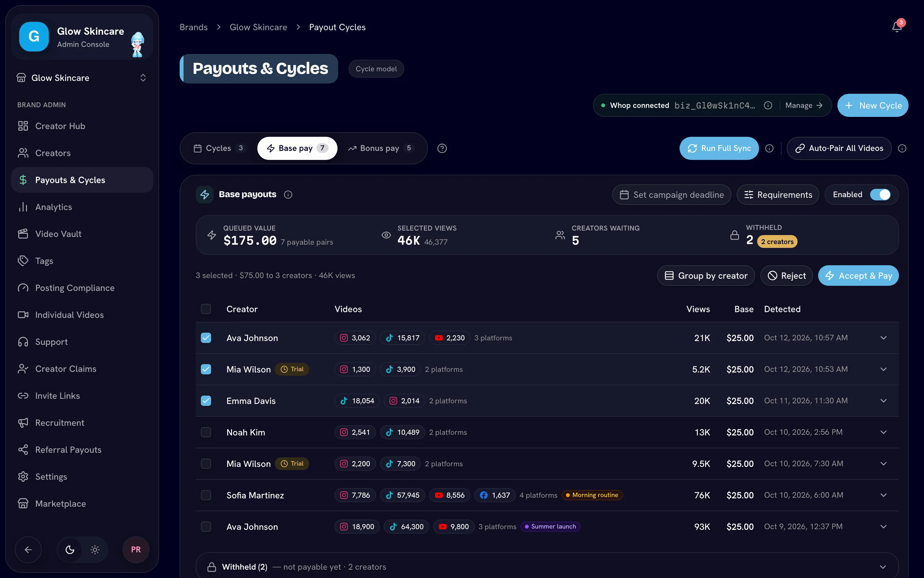Click the Manage link for Whop
924x578 pixels.
click(x=804, y=106)
